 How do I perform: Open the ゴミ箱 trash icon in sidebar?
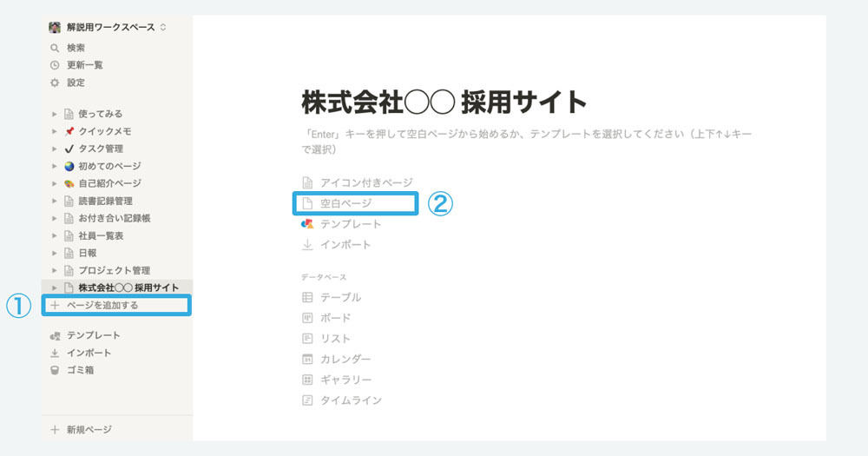click(54, 370)
